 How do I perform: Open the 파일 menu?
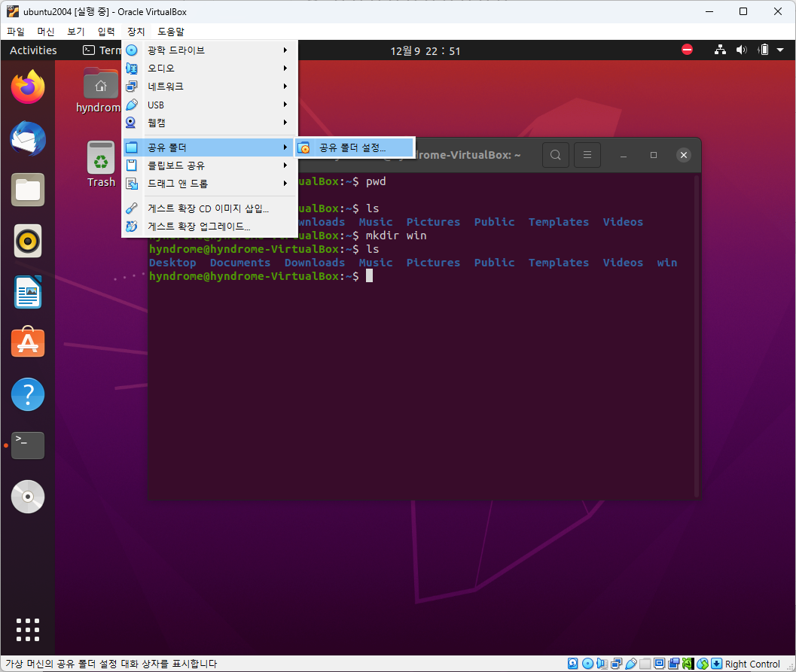16,32
